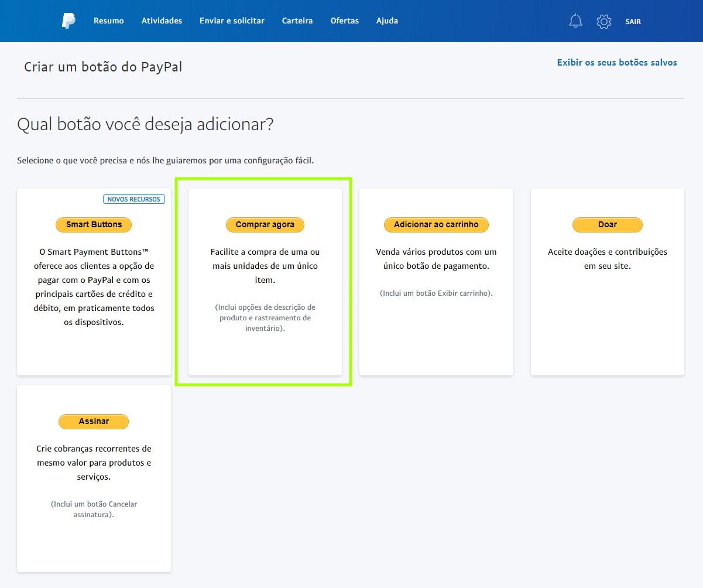Image resolution: width=703 pixels, height=588 pixels.
Task: Open the Atividades menu item
Action: 162,20
